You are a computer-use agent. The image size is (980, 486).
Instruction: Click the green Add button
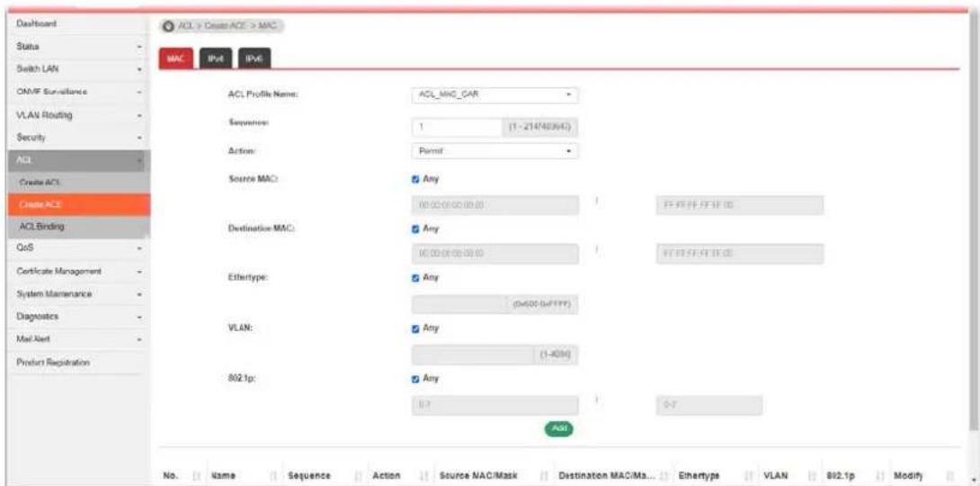[x=558, y=427]
